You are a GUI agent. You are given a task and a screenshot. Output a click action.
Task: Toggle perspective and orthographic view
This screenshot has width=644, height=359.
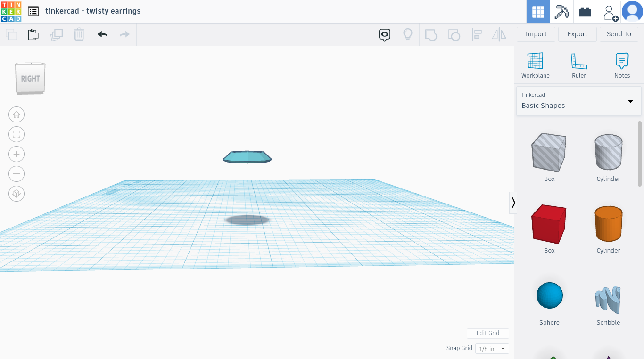[17, 193]
